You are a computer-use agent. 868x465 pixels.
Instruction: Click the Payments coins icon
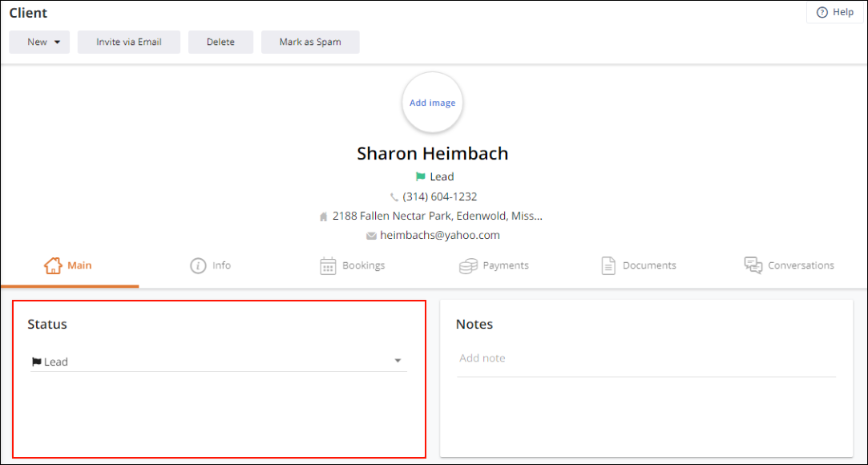[468, 265]
